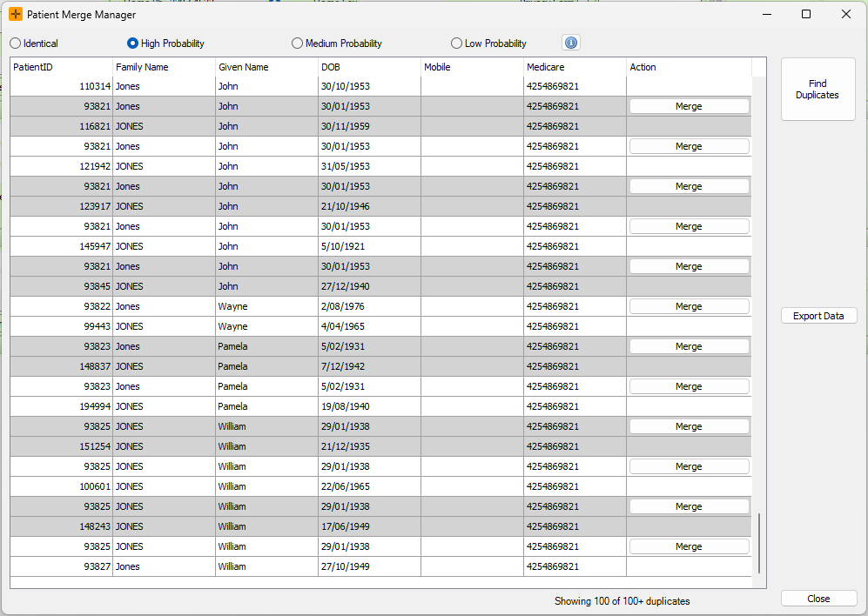Image resolution: width=868 pixels, height=616 pixels.
Task: Click DOB 4/04/1965 cell
Action: click(x=369, y=326)
